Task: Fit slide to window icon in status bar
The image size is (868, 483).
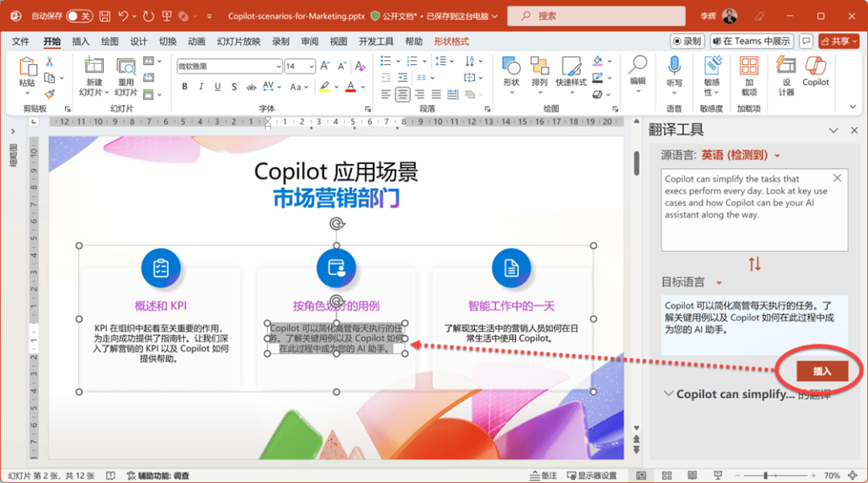Action: [853, 475]
